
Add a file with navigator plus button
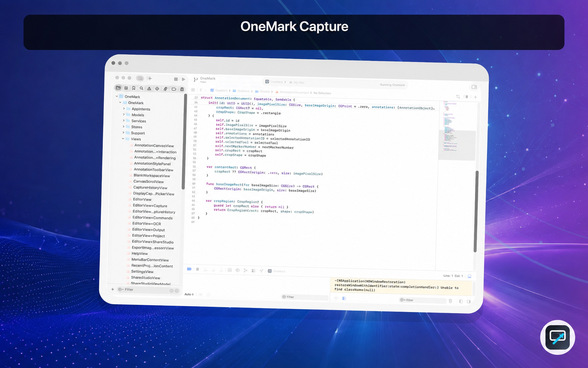(113, 289)
